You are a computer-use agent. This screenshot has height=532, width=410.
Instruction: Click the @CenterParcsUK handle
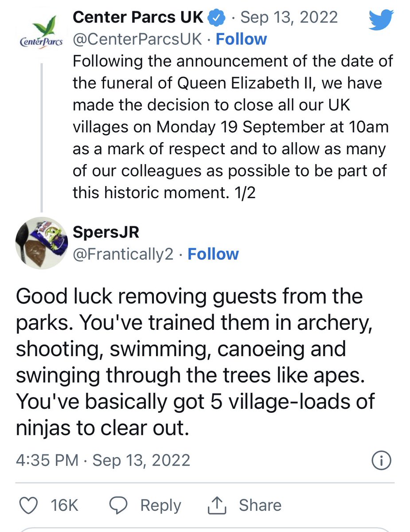point(137,39)
